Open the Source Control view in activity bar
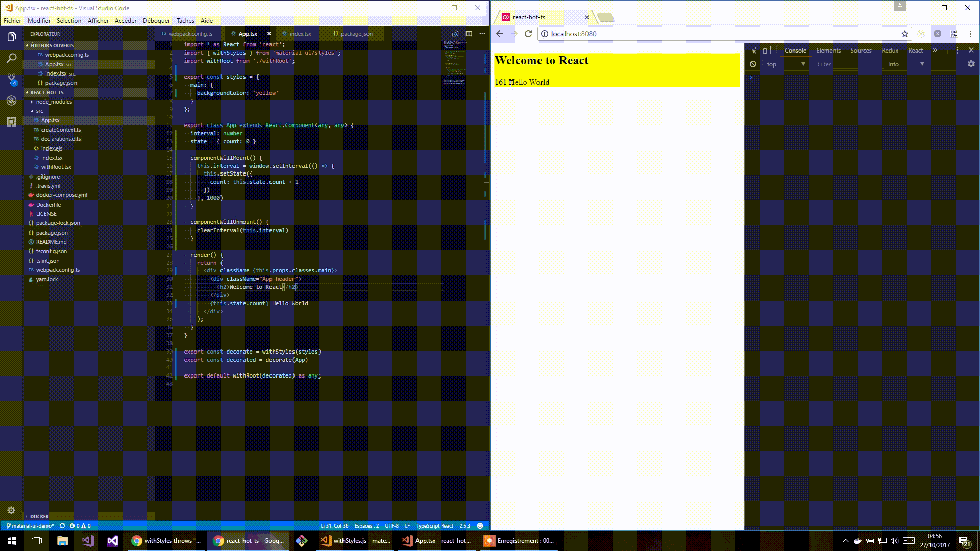The width and height of the screenshot is (980, 551). (x=11, y=79)
